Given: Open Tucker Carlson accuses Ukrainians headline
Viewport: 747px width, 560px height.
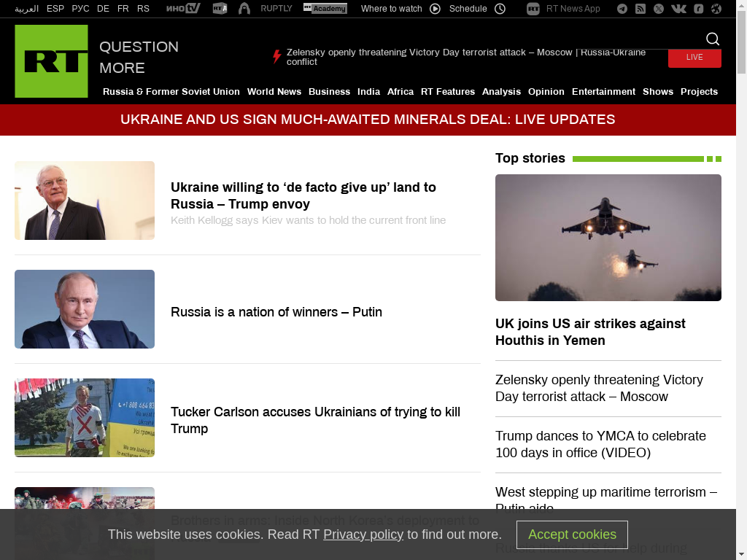Looking at the screenshot, I should tap(315, 420).
